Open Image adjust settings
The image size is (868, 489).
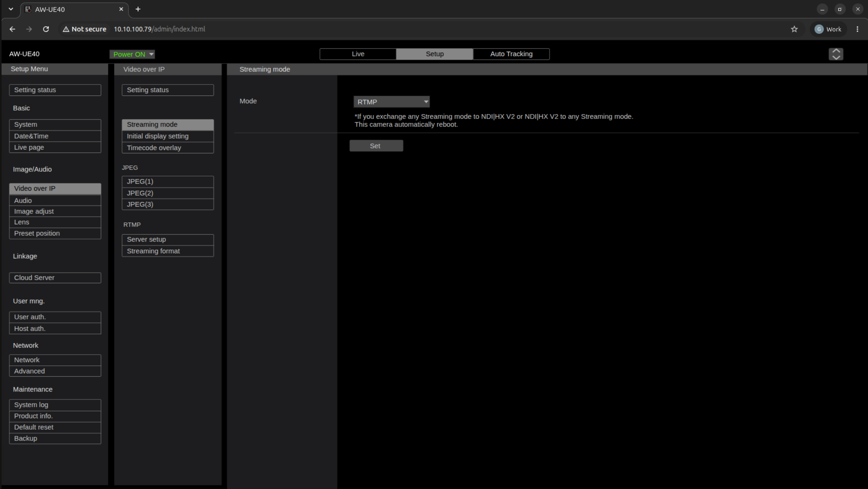tap(55, 211)
